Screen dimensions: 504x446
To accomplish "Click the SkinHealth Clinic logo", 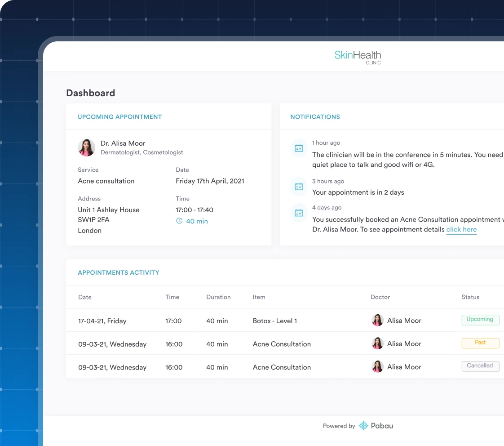I will [358, 57].
